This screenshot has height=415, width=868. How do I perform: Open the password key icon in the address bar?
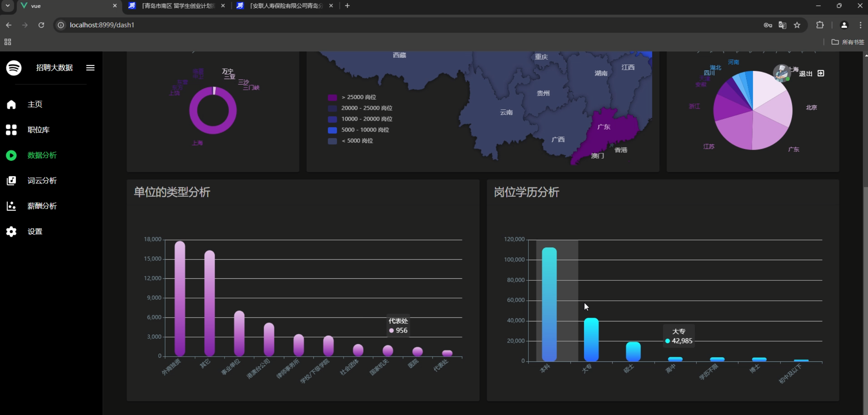tap(768, 25)
